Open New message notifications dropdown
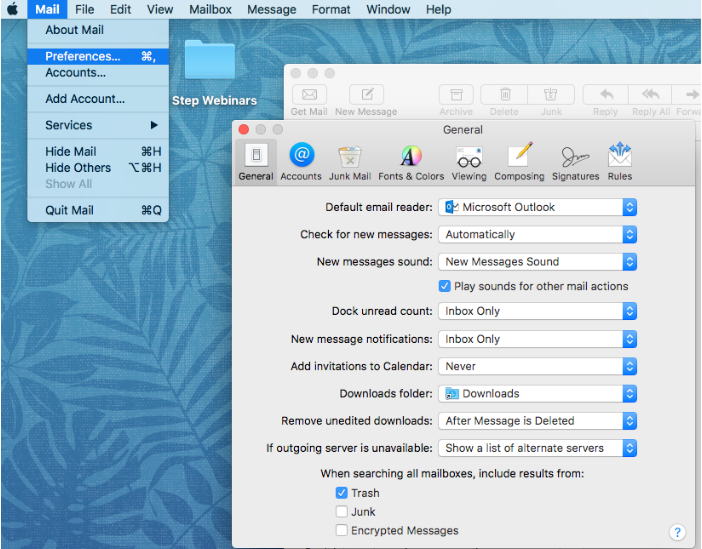The image size is (702, 549). [x=537, y=339]
